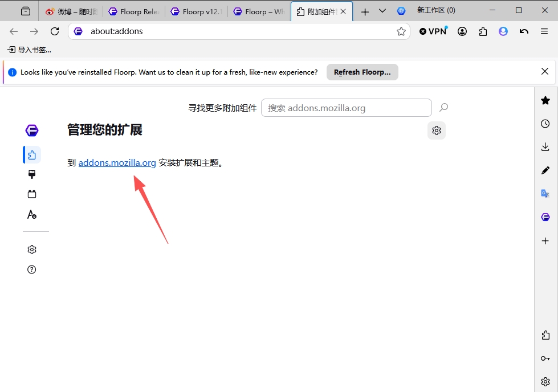
Task: Expand the list all tabs chevron
Action: tap(382, 11)
